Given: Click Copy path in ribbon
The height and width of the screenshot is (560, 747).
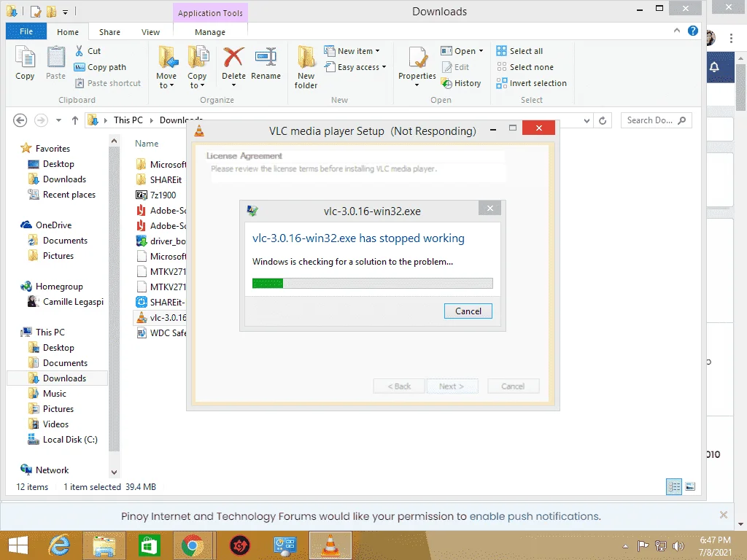Looking at the screenshot, I should pyautogui.click(x=100, y=67).
